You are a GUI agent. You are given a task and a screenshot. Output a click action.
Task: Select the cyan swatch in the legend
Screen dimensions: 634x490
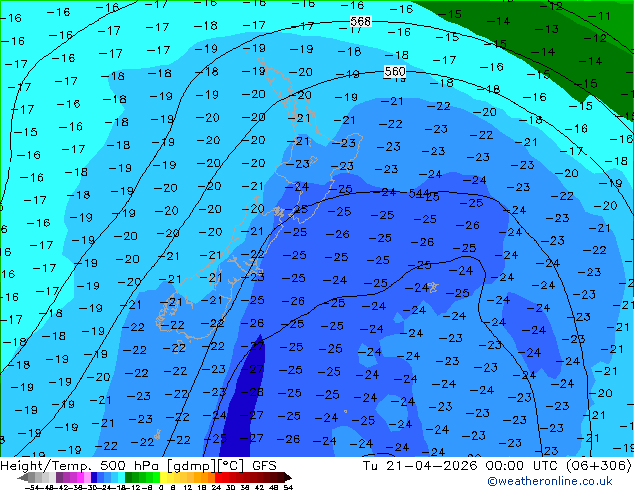click(122, 478)
